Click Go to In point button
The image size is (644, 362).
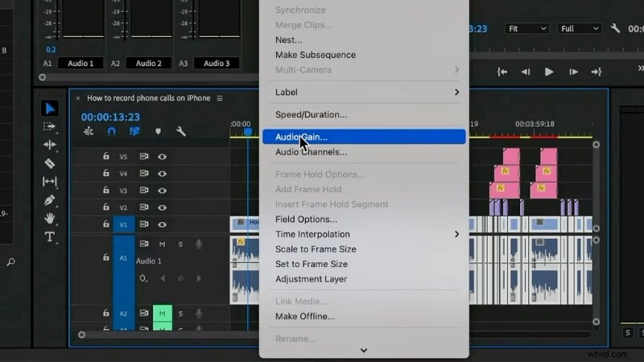click(502, 72)
